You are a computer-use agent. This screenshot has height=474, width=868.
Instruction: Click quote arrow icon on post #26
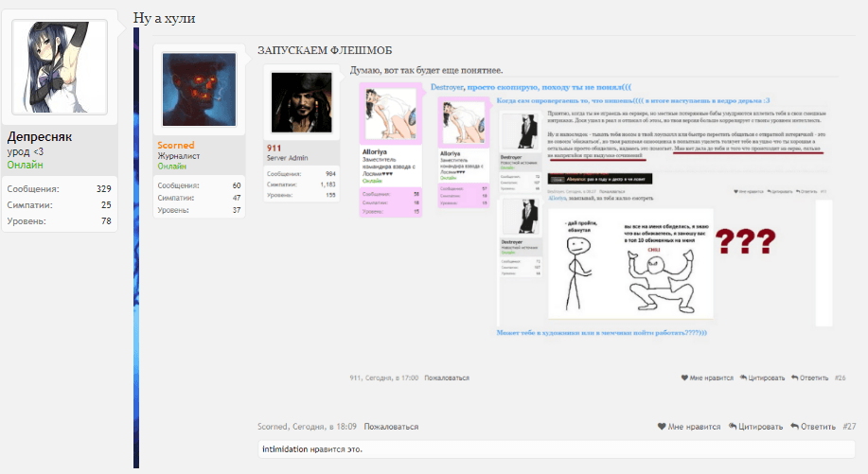point(743,377)
